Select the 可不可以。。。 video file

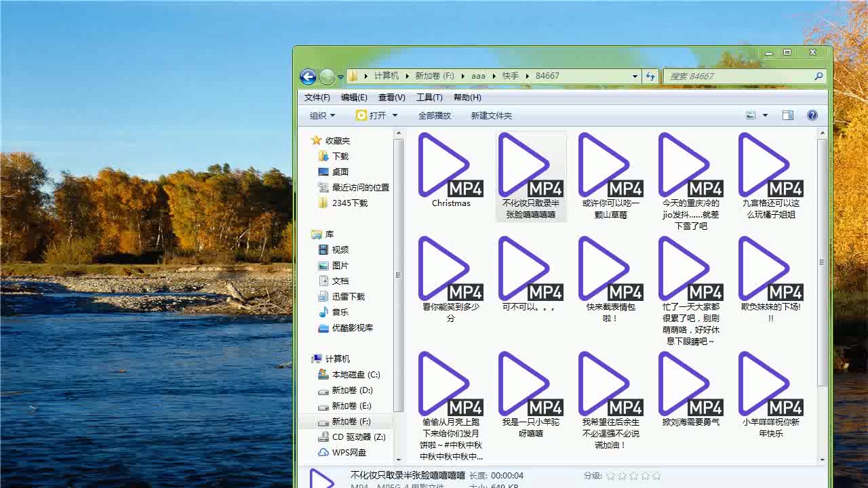pos(531,274)
